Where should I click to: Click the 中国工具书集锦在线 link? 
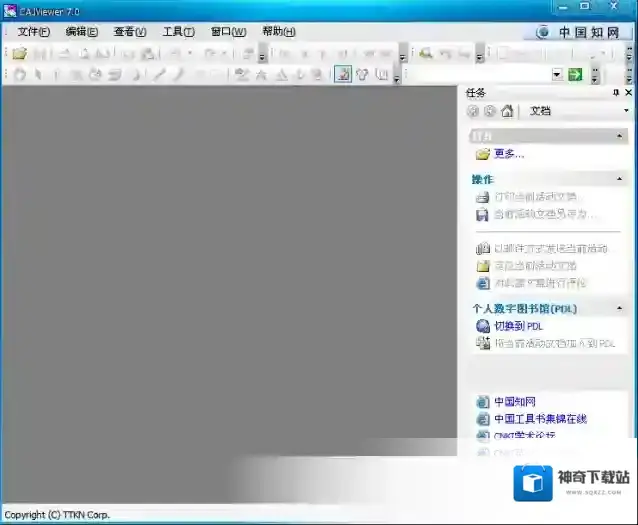tap(540, 419)
